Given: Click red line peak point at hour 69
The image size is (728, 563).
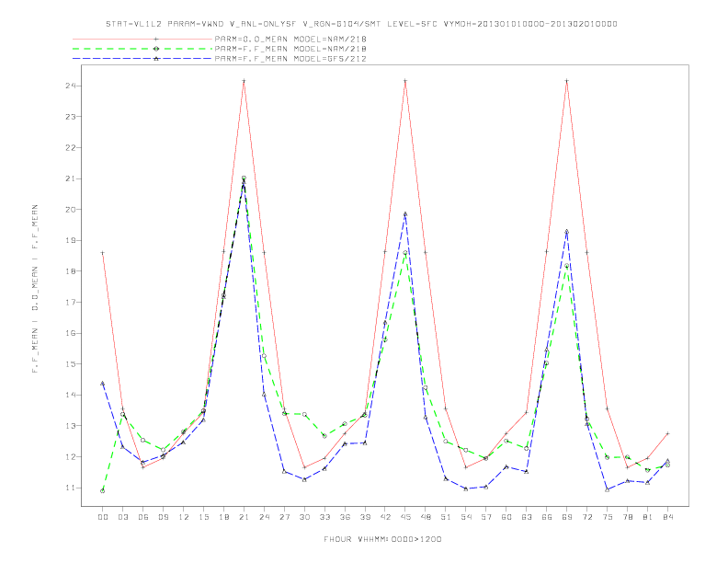Looking at the screenshot, I should point(567,81).
